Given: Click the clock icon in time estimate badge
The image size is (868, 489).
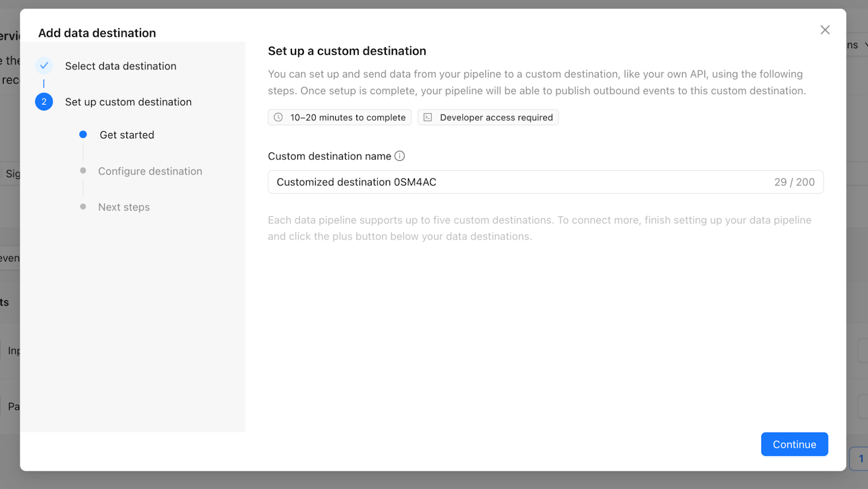Looking at the screenshot, I should 278,117.
